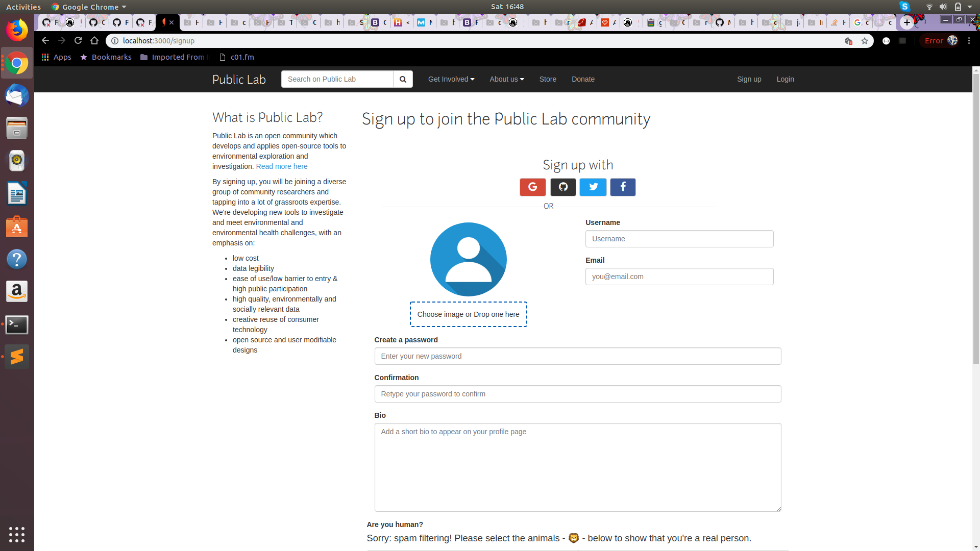This screenshot has height=551, width=980.
Task: Click the page vertical scrollbar
Action: click(x=976, y=219)
